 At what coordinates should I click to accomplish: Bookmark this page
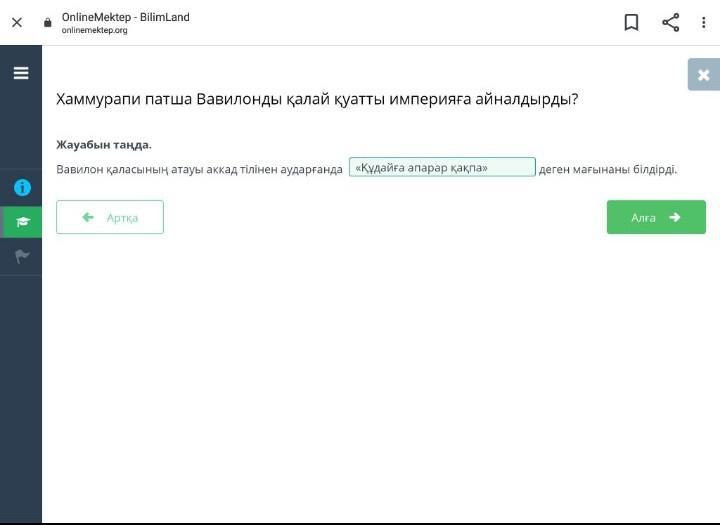coord(631,22)
